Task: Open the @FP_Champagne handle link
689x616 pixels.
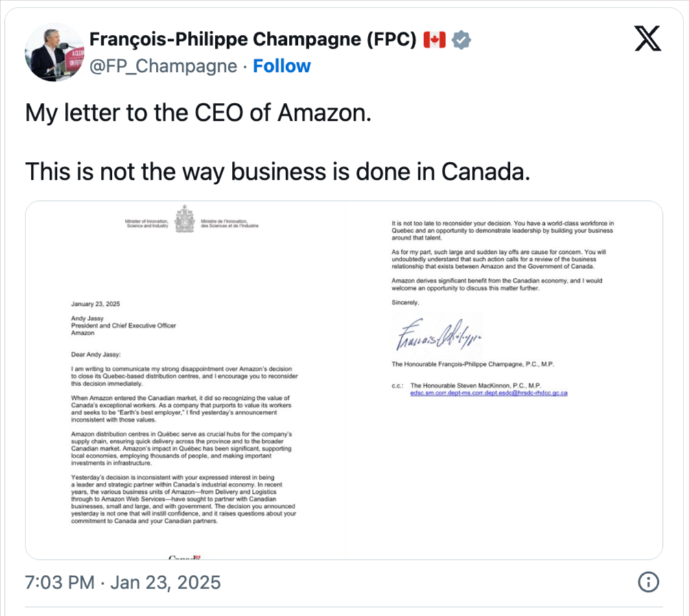Action: pyautogui.click(x=163, y=66)
